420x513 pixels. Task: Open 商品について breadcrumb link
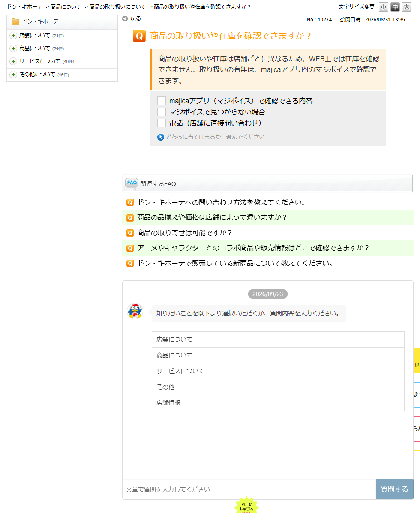pyautogui.click(x=66, y=7)
